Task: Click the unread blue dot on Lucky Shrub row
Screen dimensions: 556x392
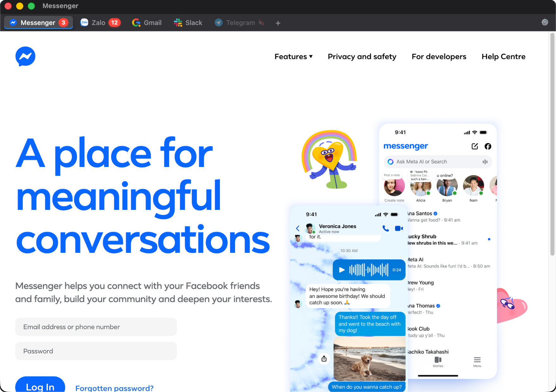Action: 489,239
